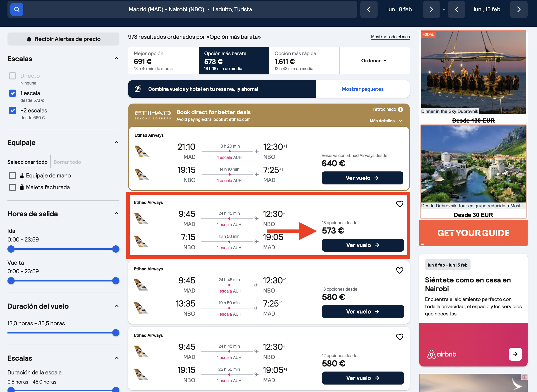Screen dimensions: 537x392
Task: Click the bell icon in price alerts
Action: coord(29,39)
